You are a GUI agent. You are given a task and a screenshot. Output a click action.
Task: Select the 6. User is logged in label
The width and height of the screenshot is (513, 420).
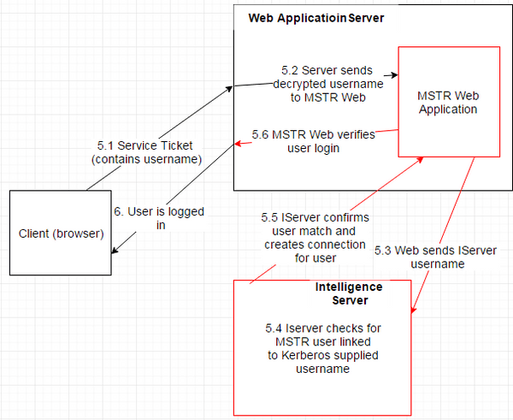[159, 218]
